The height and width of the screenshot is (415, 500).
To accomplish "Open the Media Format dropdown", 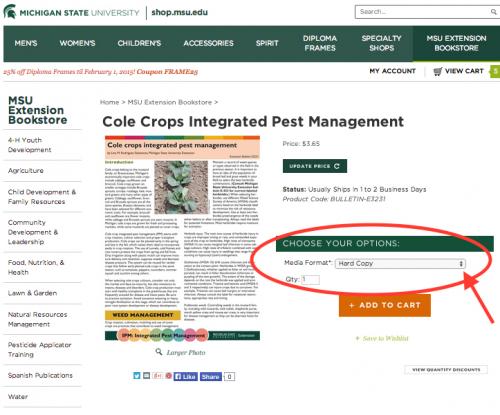I will pos(400,263).
